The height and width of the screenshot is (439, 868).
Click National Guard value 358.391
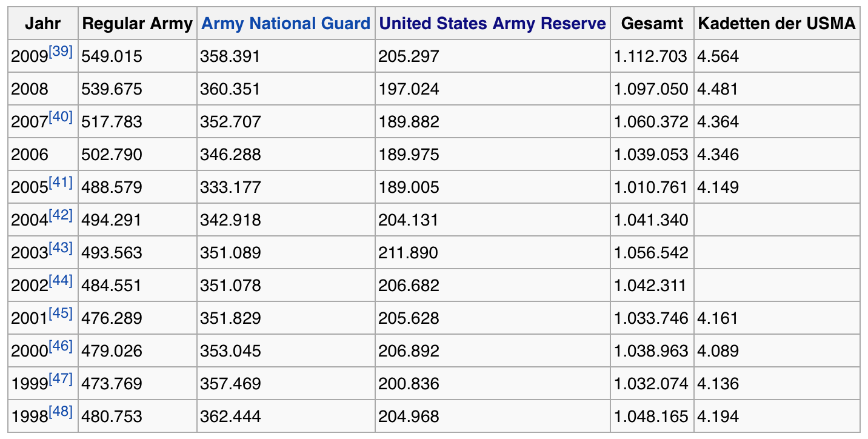230,56
